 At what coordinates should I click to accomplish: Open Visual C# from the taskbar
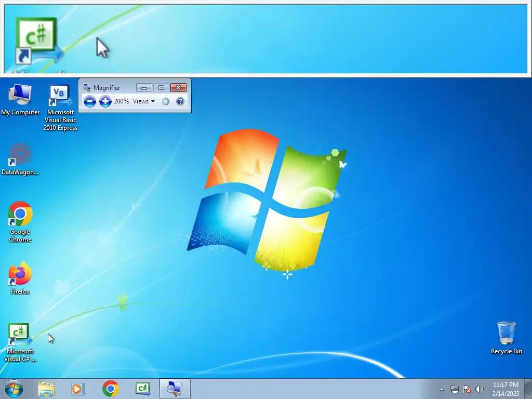(x=142, y=389)
